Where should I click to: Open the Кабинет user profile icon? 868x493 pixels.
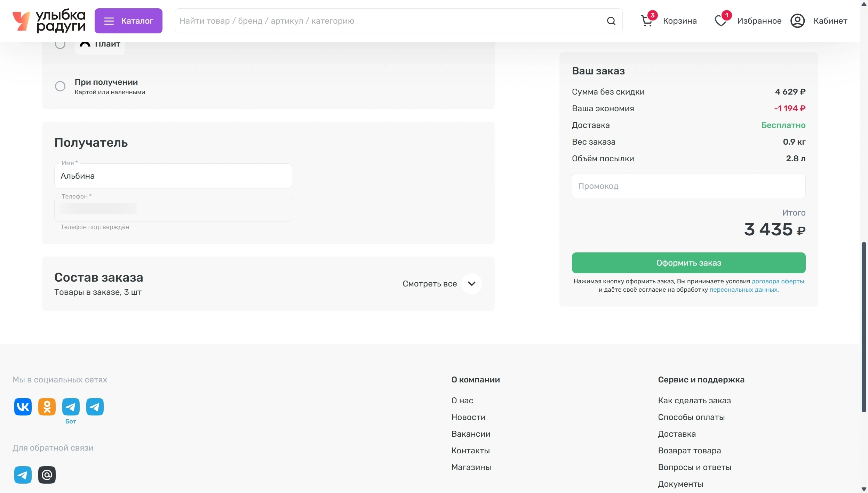point(797,21)
